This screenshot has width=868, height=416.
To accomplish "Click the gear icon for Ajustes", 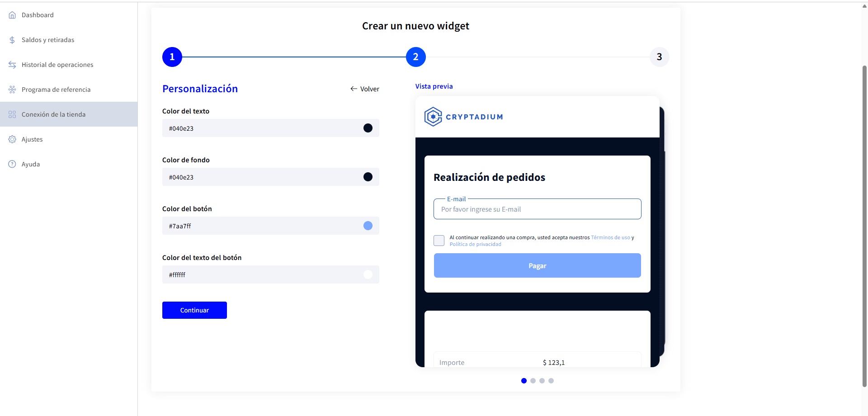I will point(12,139).
